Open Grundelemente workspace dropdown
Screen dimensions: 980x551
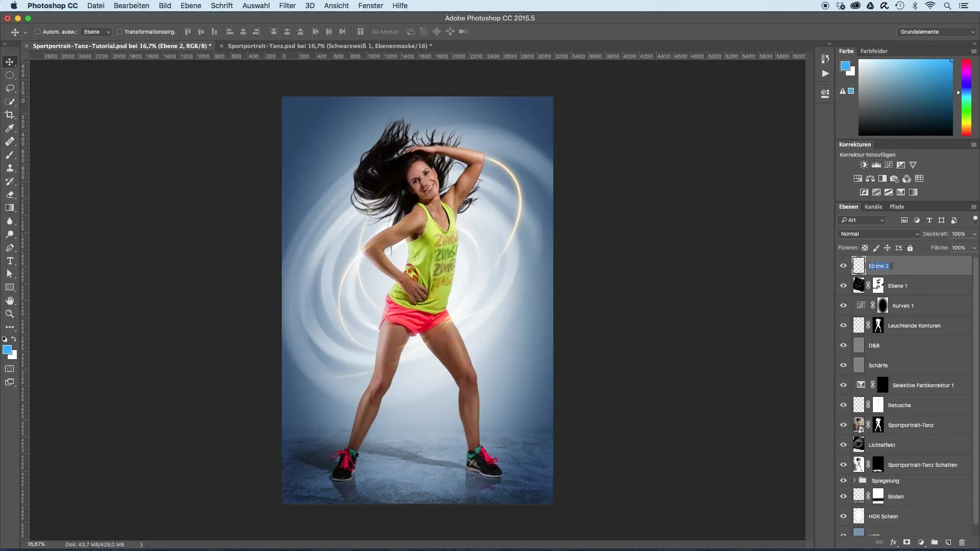click(x=937, y=32)
